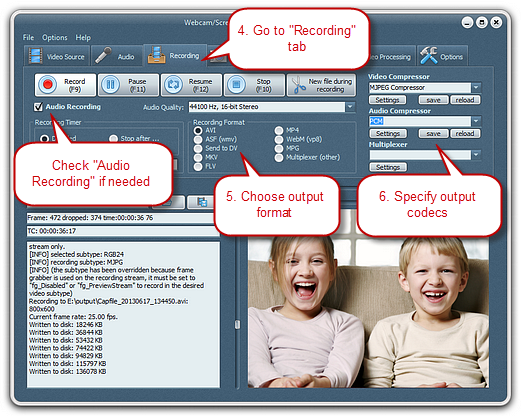Switch to the Video Processing tab
521x416 pixels.
392,57
